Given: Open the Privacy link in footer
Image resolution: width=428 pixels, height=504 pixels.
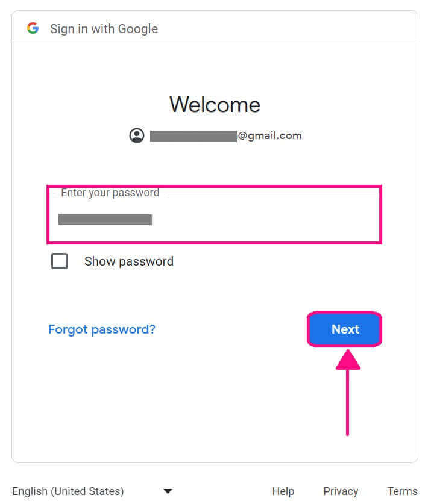Looking at the screenshot, I should 341,491.
